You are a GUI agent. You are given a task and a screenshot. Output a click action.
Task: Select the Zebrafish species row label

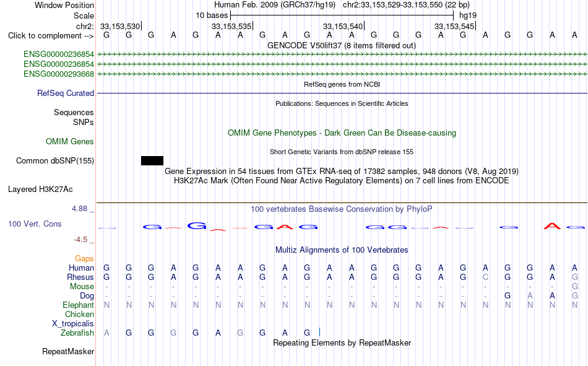(77, 333)
